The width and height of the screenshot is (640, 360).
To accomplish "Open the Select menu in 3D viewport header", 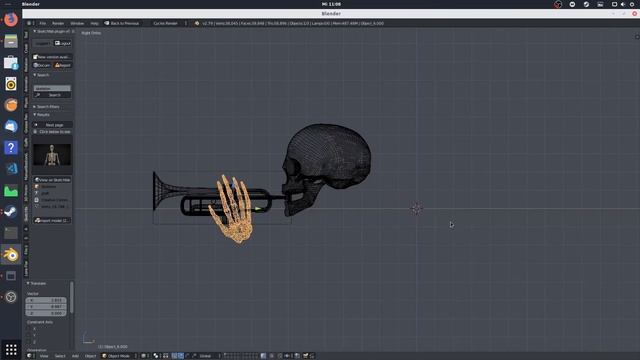I will [60, 356].
